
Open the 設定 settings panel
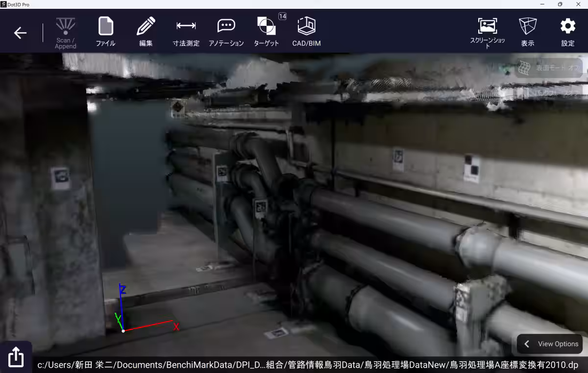(x=567, y=30)
